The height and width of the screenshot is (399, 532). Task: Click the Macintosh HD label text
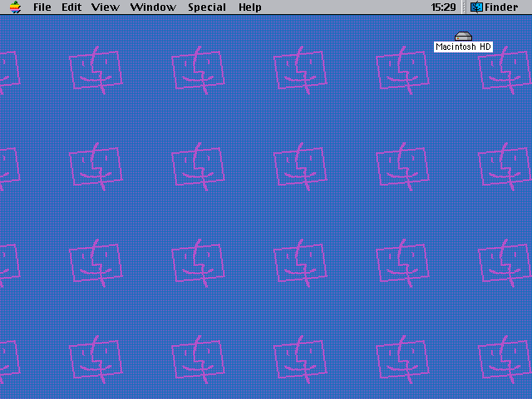click(463, 47)
